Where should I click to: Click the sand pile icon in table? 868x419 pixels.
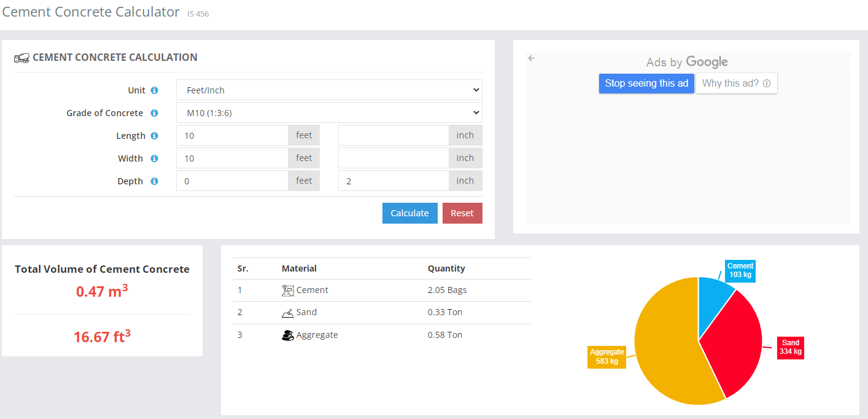[x=287, y=313]
